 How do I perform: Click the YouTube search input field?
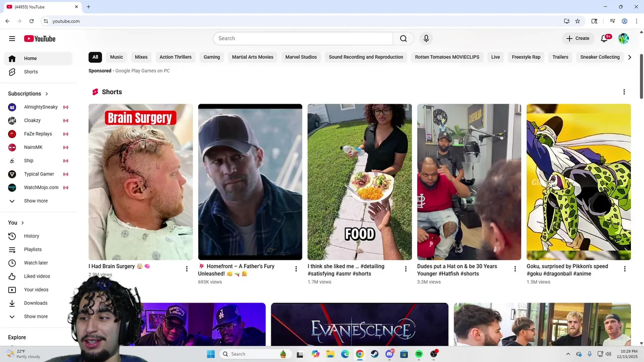[303, 39]
